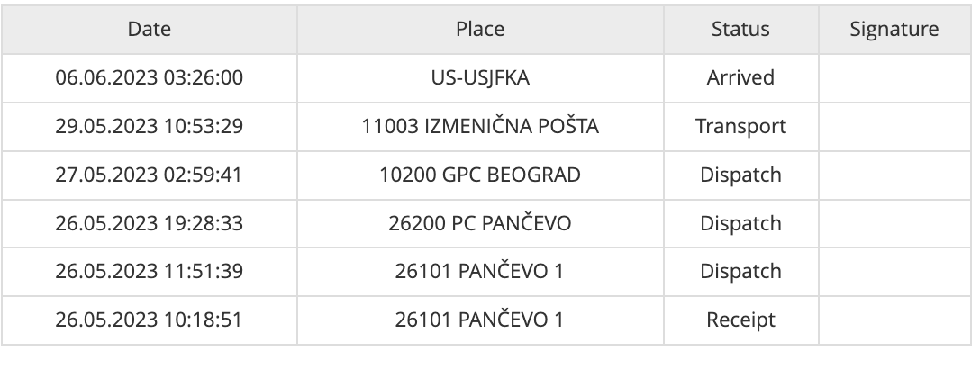Select the Receipt status cell
Screen dimensions: 980x369
pos(740,320)
